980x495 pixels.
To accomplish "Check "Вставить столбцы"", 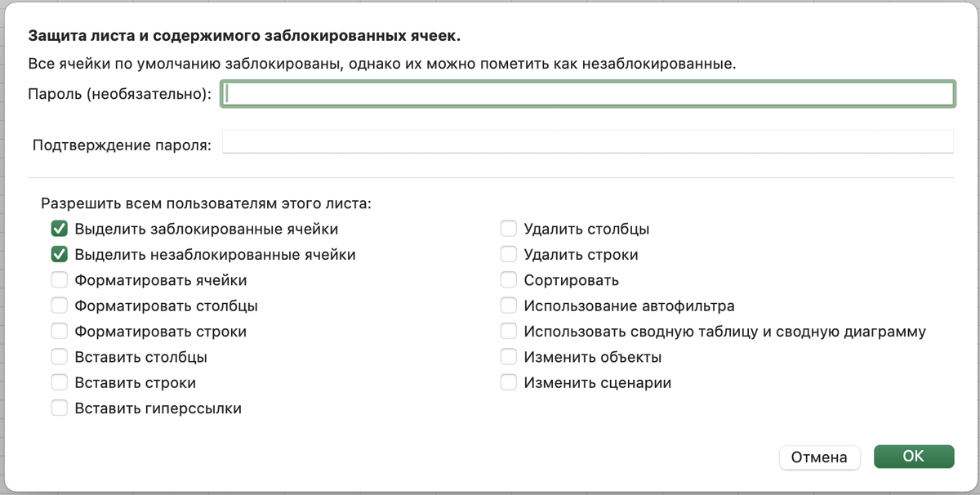I will click(59, 356).
